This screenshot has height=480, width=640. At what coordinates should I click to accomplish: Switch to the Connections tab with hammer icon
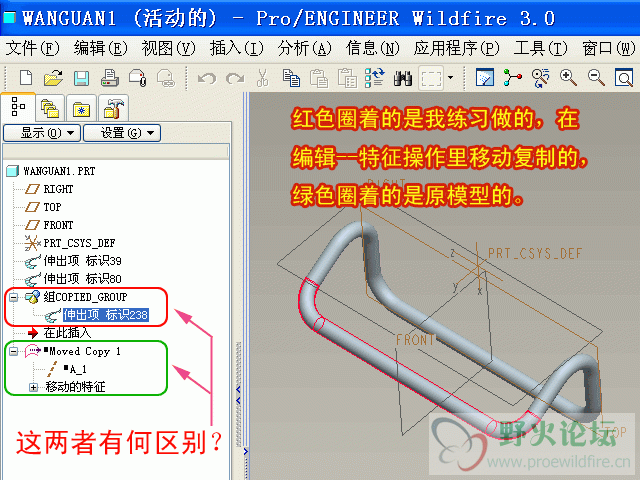click(113, 109)
